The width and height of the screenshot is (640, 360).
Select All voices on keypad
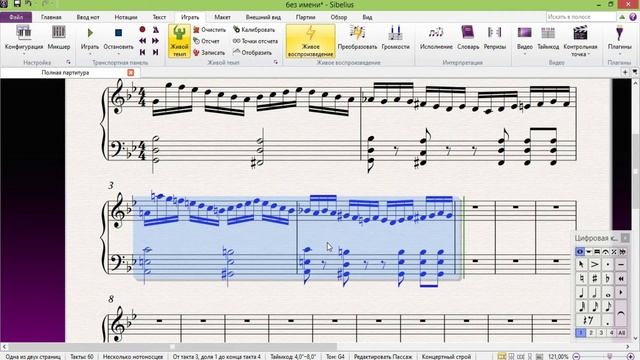(x=622, y=333)
